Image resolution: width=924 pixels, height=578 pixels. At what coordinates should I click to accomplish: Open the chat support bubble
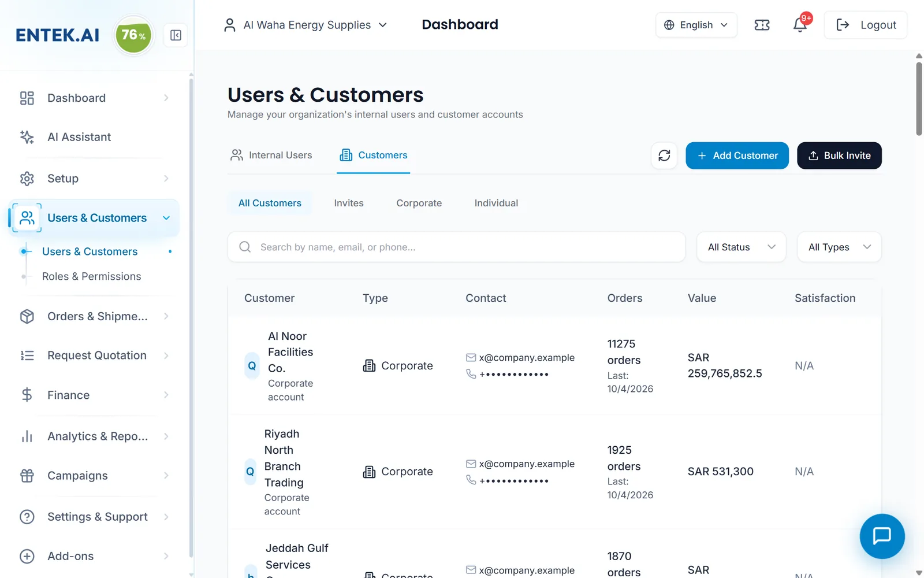[882, 536]
